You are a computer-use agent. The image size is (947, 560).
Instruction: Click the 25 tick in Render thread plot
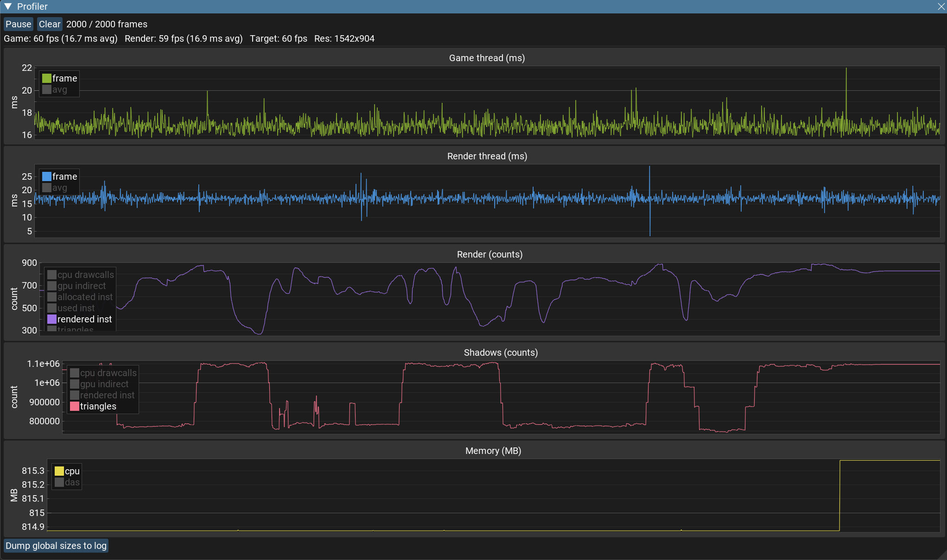(x=27, y=176)
